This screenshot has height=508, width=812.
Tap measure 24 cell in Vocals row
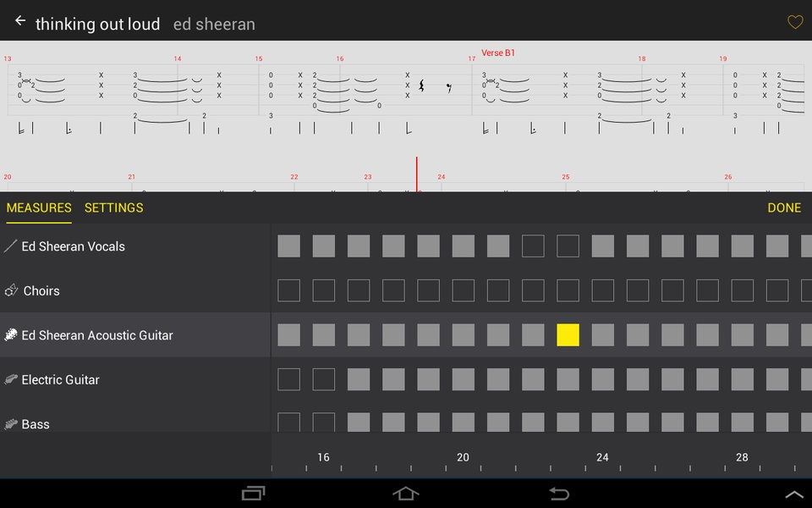tap(603, 246)
